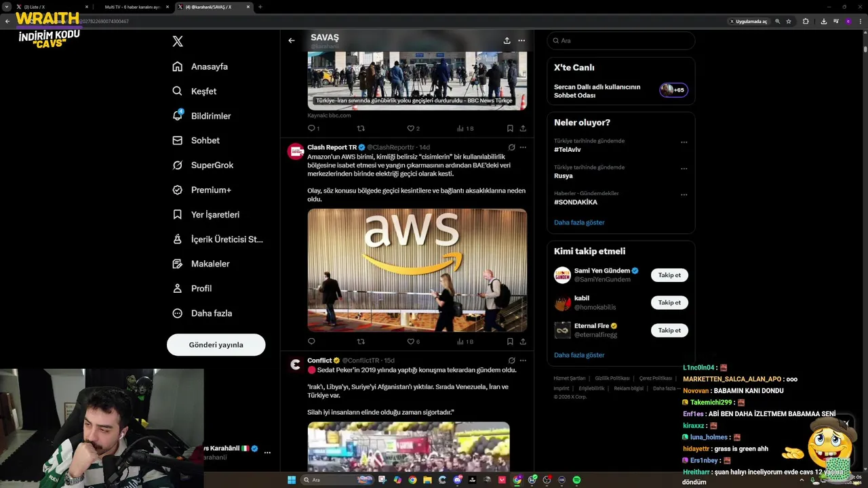Open more options on Clash Report post
Screen dimensions: 868x488
(x=523, y=147)
